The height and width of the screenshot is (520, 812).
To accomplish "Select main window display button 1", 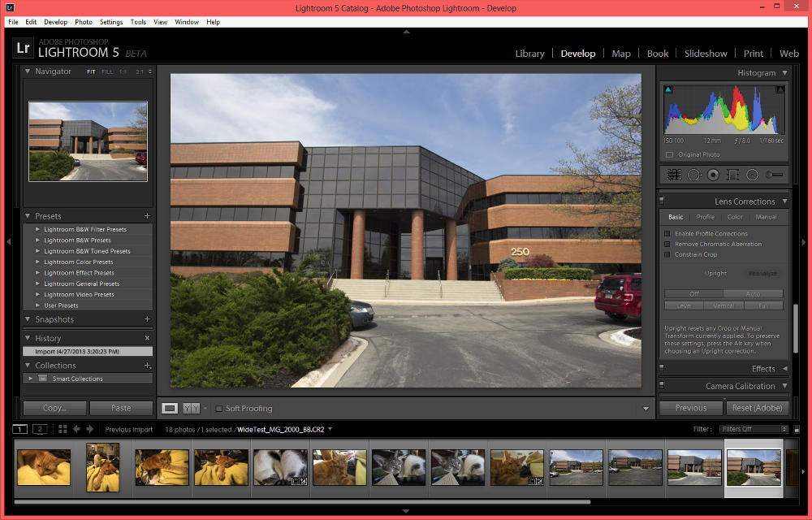I will point(19,429).
